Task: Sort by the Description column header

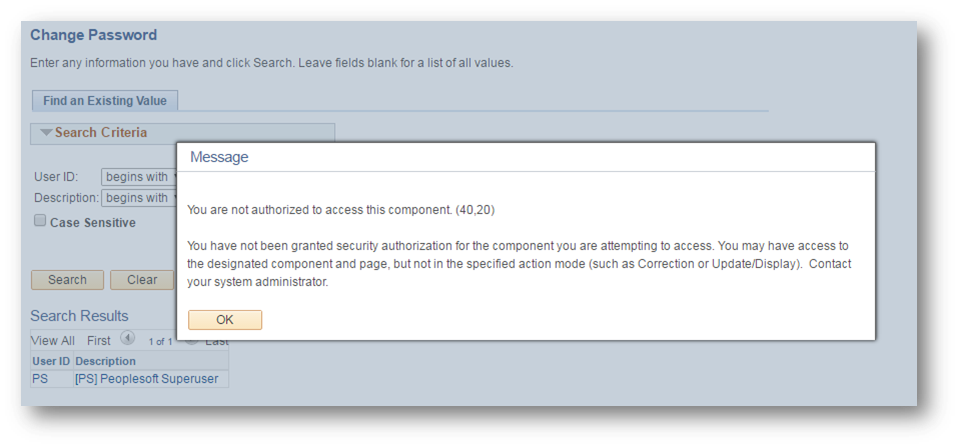Action: [105, 361]
